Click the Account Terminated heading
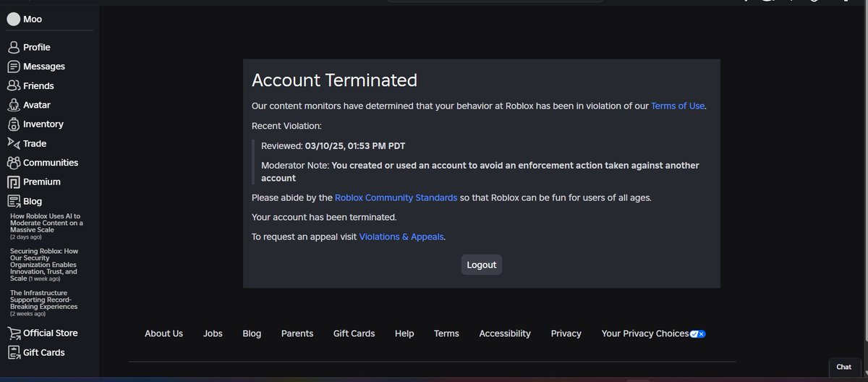The width and height of the screenshot is (868, 382). (334, 80)
